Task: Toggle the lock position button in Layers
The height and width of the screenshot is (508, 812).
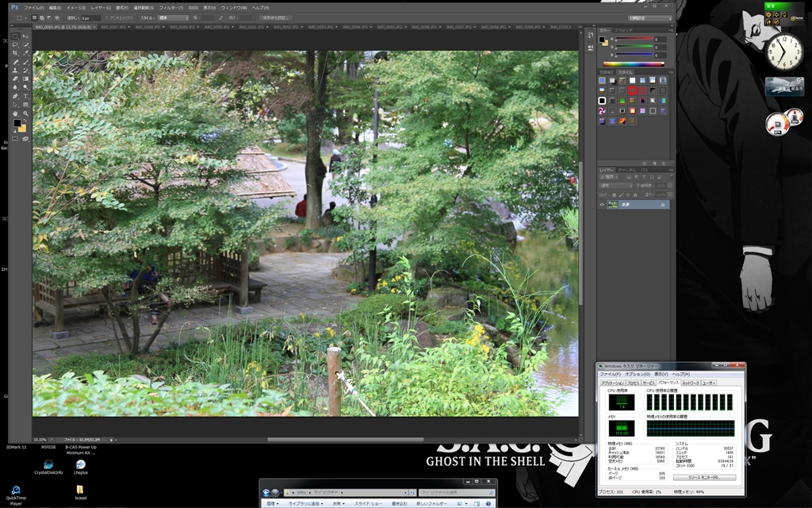Action: [628, 195]
